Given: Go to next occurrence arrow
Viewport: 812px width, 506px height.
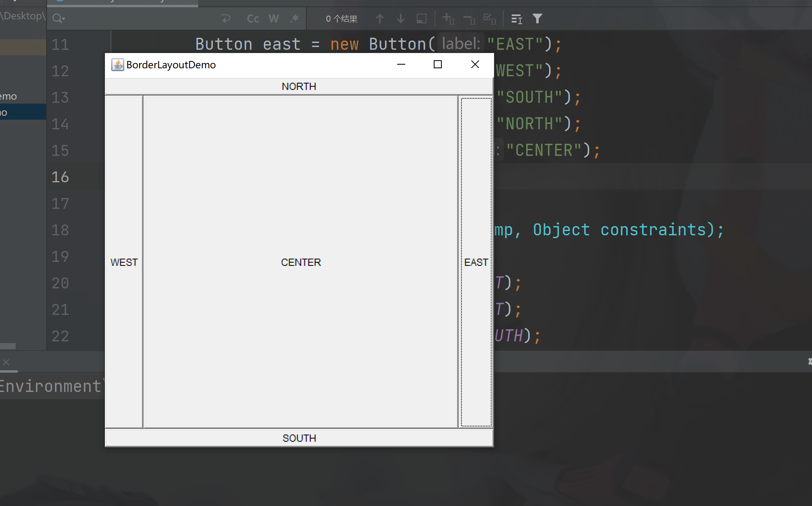Looking at the screenshot, I should click(x=401, y=18).
